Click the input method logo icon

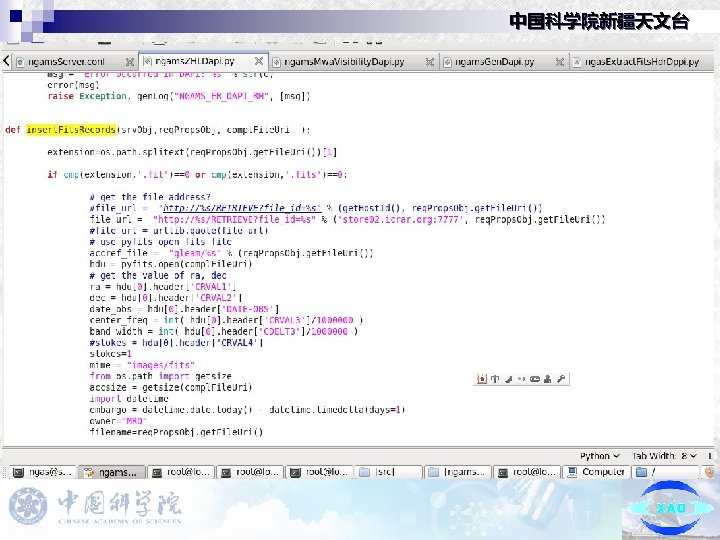(x=481, y=379)
